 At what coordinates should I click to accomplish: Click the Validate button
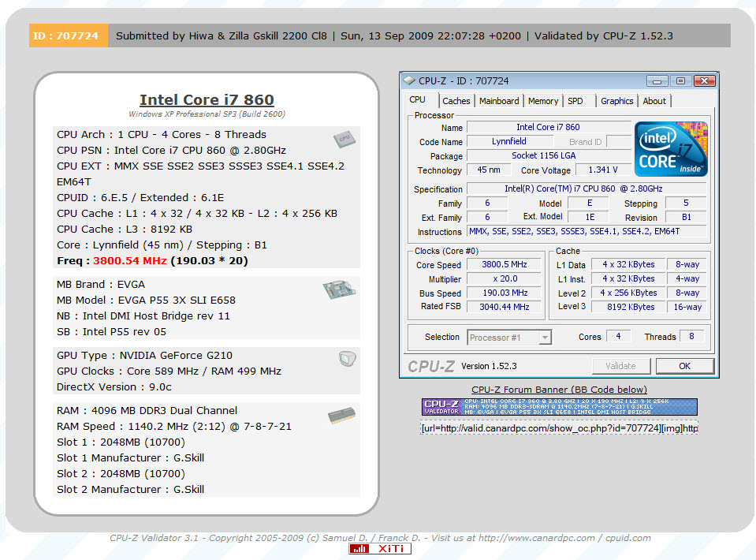pyautogui.click(x=621, y=366)
